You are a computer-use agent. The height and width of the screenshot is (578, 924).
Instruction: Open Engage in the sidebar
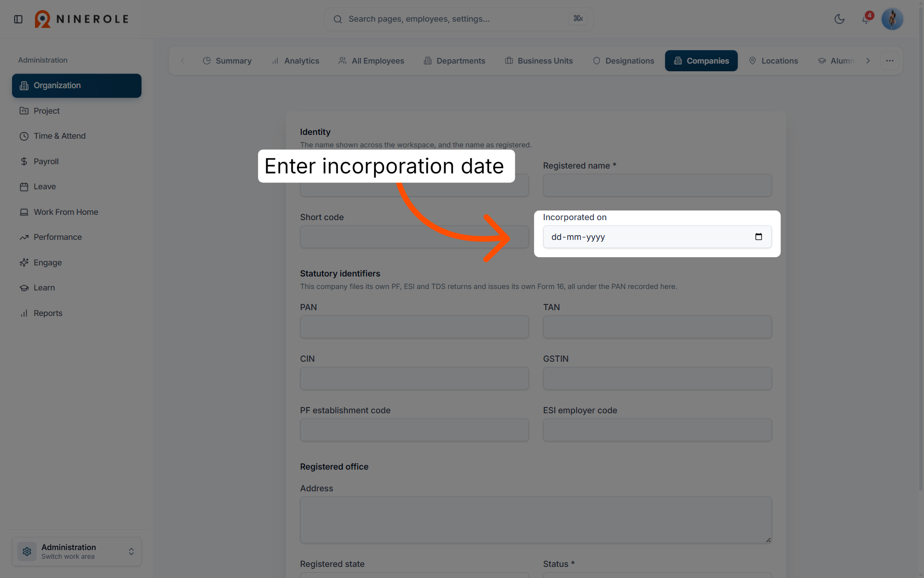click(77, 263)
